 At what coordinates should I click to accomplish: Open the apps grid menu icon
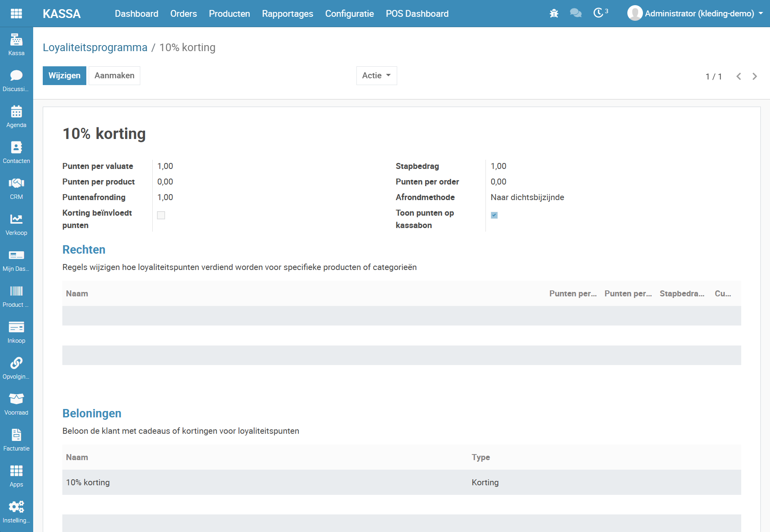(x=16, y=14)
